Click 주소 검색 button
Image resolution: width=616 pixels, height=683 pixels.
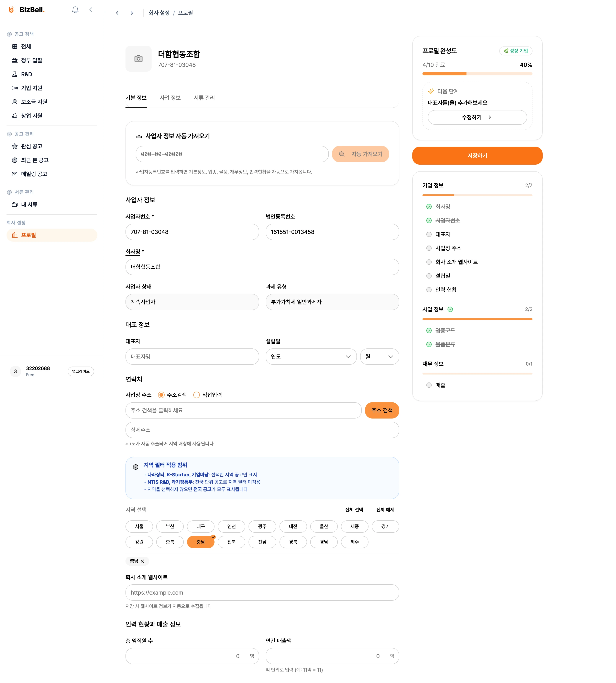(x=382, y=410)
